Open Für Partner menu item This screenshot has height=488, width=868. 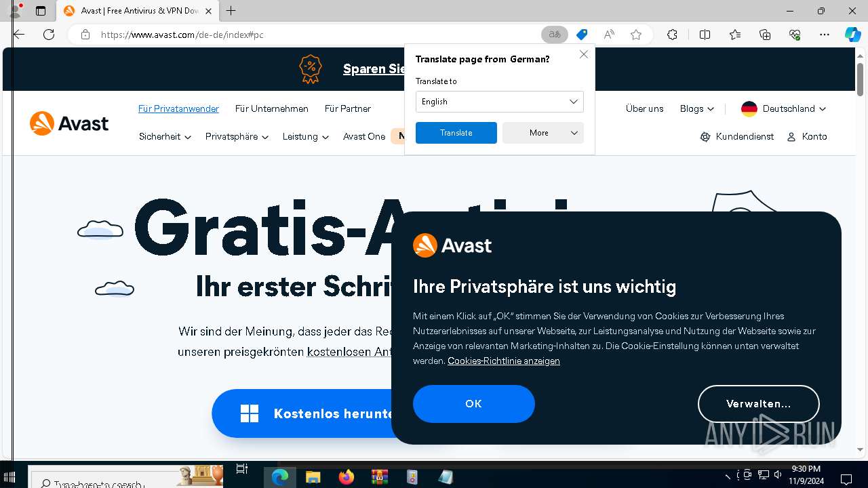pos(348,108)
